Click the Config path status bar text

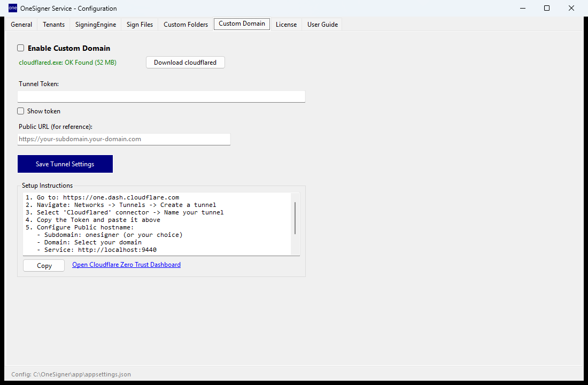coord(71,374)
